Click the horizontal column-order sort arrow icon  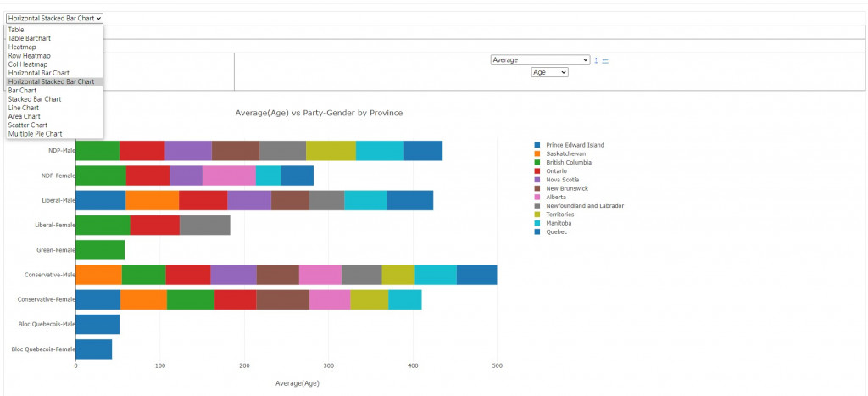click(605, 61)
